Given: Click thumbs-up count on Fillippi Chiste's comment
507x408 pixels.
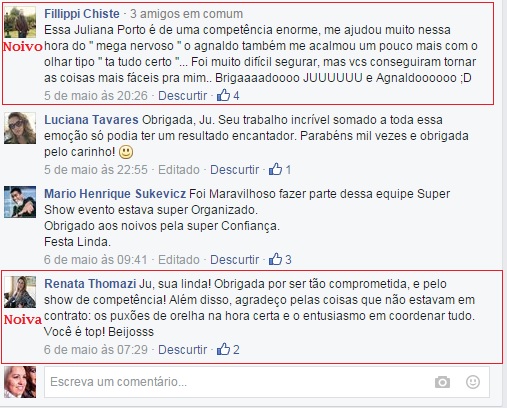Looking at the screenshot, I should point(228,96).
